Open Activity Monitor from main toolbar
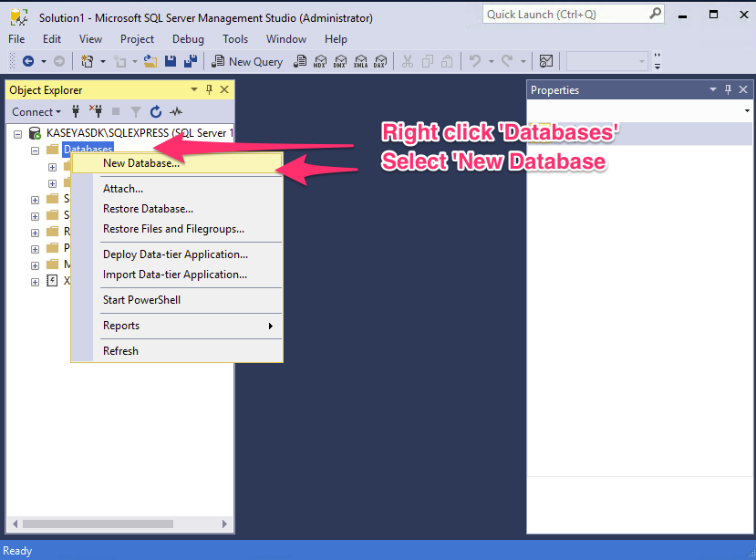Image resolution: width=756 pixels, height=560 pixels. click(545, 61)
